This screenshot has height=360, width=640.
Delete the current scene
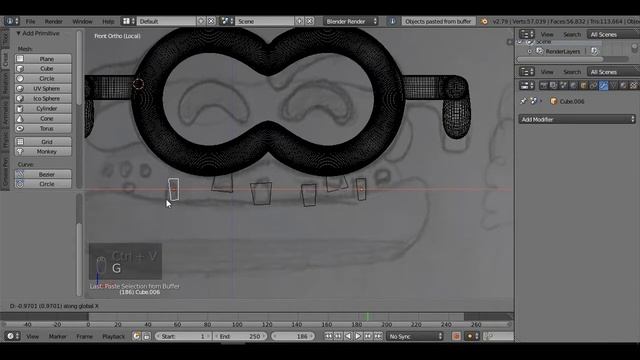tap(309, 21)
